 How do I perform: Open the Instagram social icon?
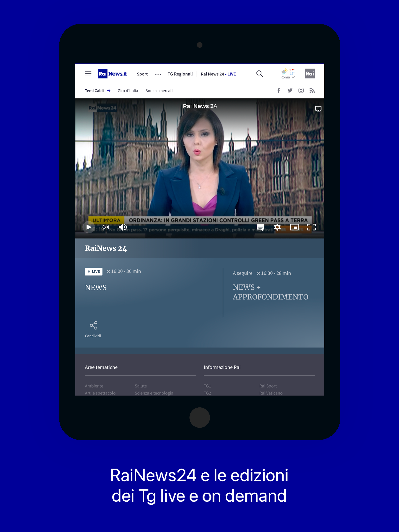pyautogui.click(x=301, y=90)
